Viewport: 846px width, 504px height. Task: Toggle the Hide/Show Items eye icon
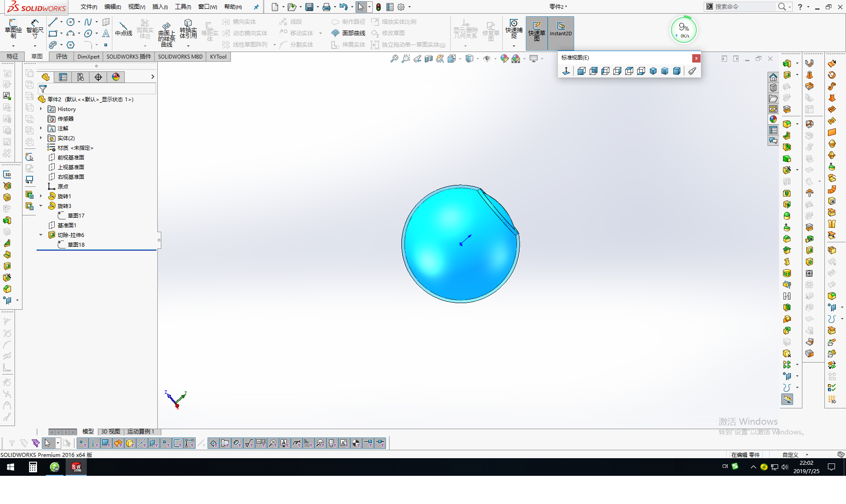487,59
